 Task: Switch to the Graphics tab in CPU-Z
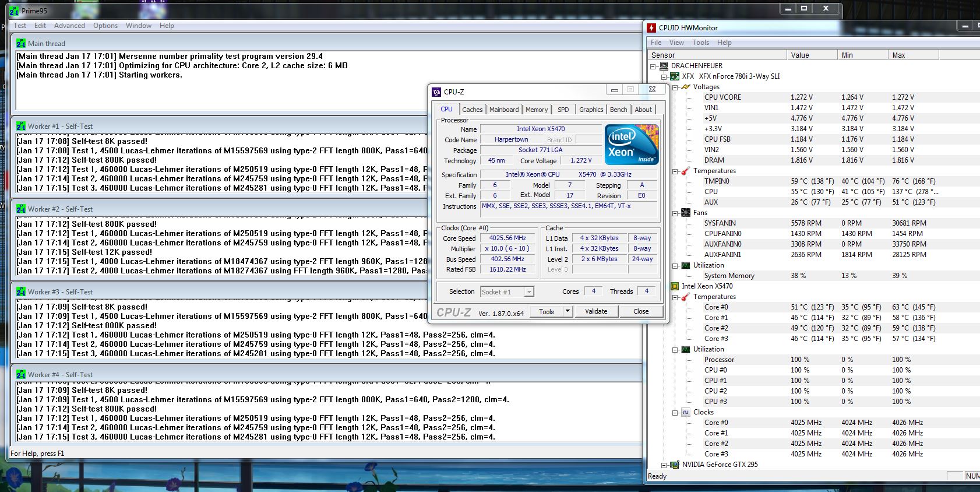591,110
